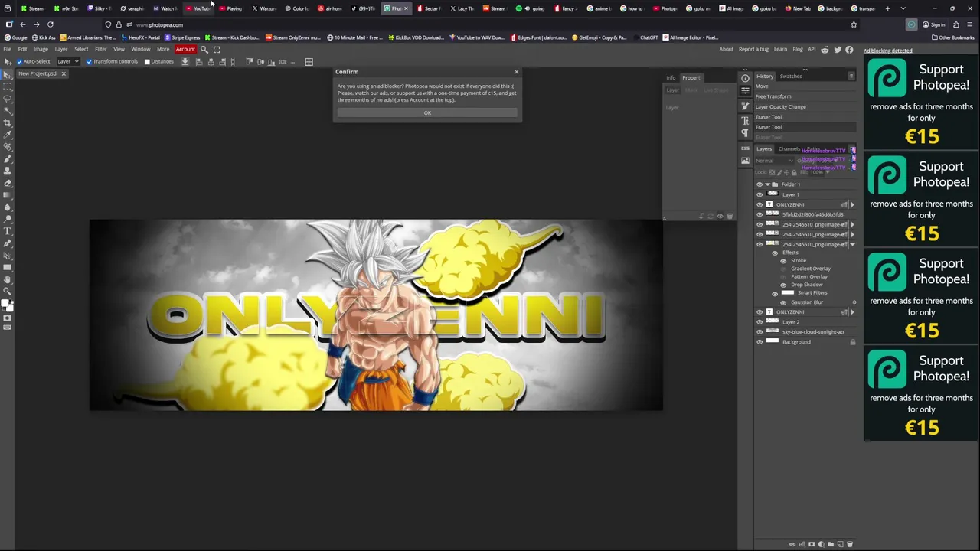Select the Lasso tool
This screenshot has height=551, width=980.
point(8,99)
